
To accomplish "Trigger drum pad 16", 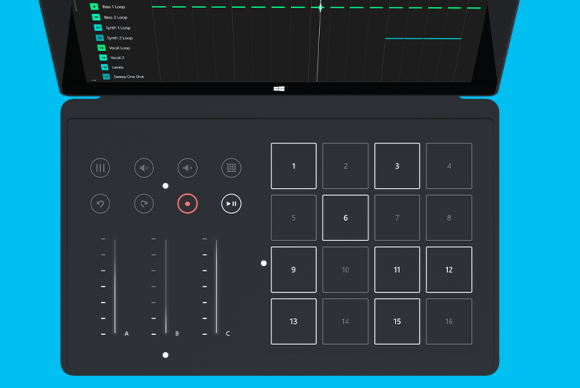I will tap(449, 321).
